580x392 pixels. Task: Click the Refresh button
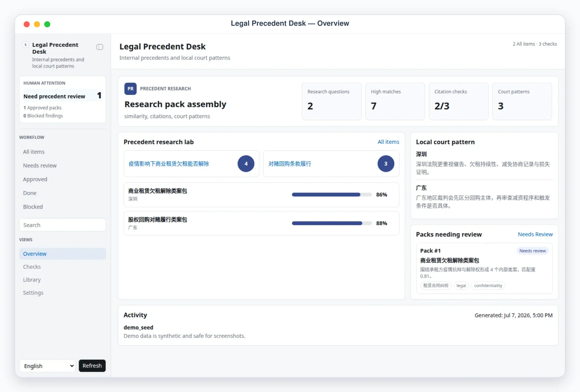pos(92,366)
